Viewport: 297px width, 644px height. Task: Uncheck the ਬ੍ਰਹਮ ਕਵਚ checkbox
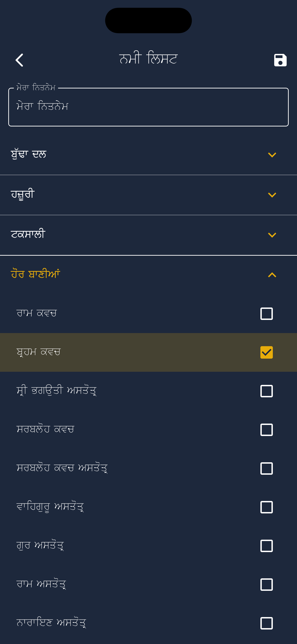tap(267, 352)
